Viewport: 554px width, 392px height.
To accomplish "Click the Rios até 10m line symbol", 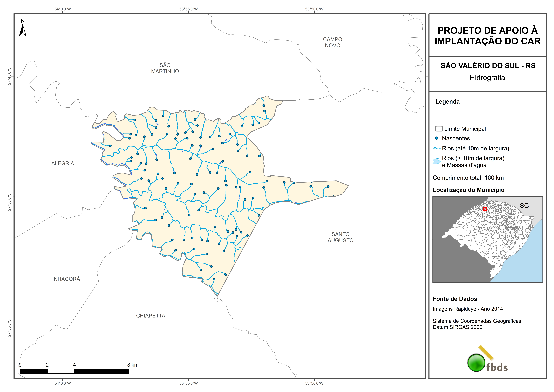I will (437, 148).
